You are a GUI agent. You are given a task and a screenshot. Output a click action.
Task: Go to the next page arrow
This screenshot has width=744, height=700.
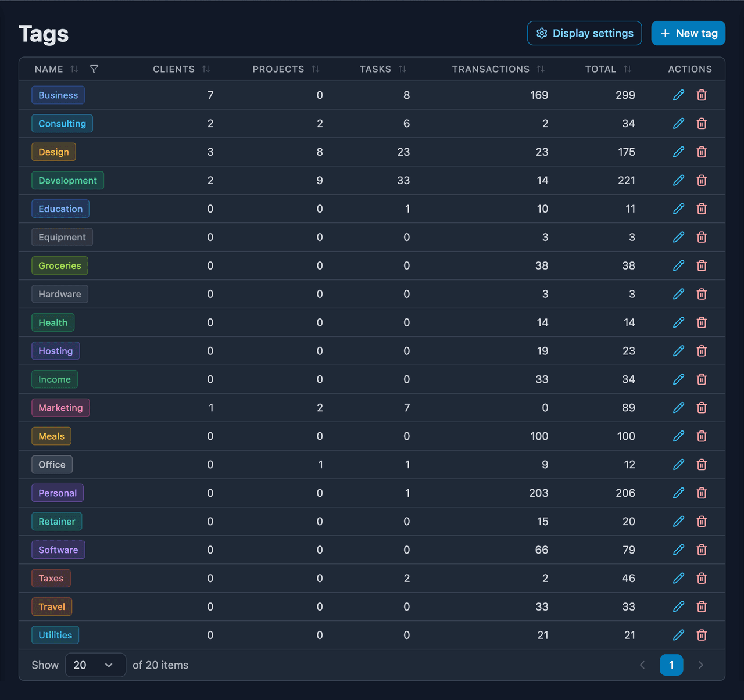coord(701,665)
